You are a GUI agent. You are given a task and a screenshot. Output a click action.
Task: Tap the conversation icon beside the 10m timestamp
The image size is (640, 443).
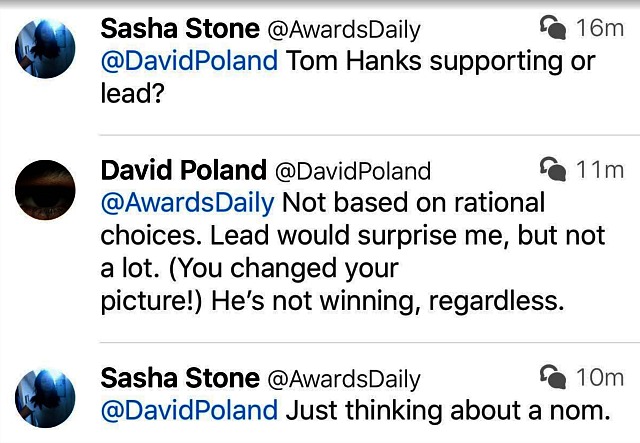(x=553, y=377)
